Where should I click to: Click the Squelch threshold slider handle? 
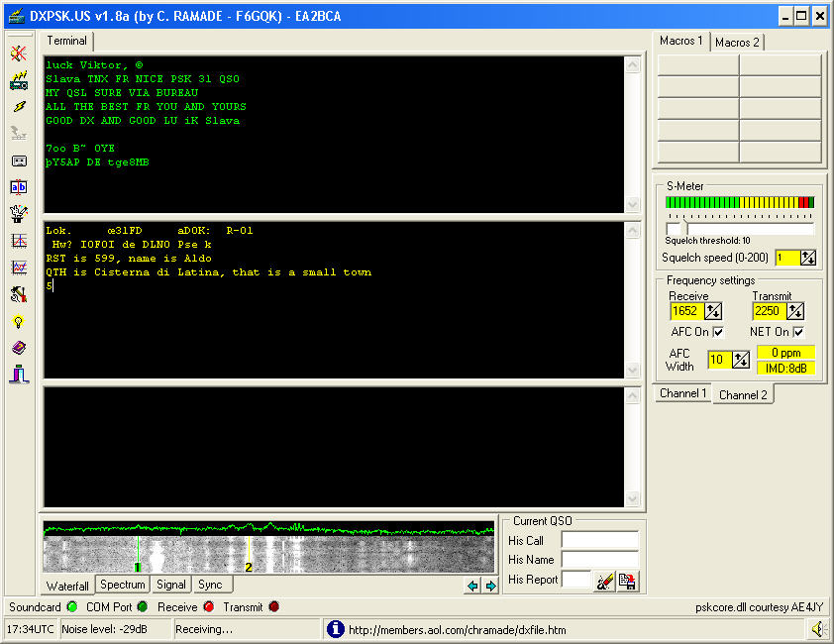point(674,229)
